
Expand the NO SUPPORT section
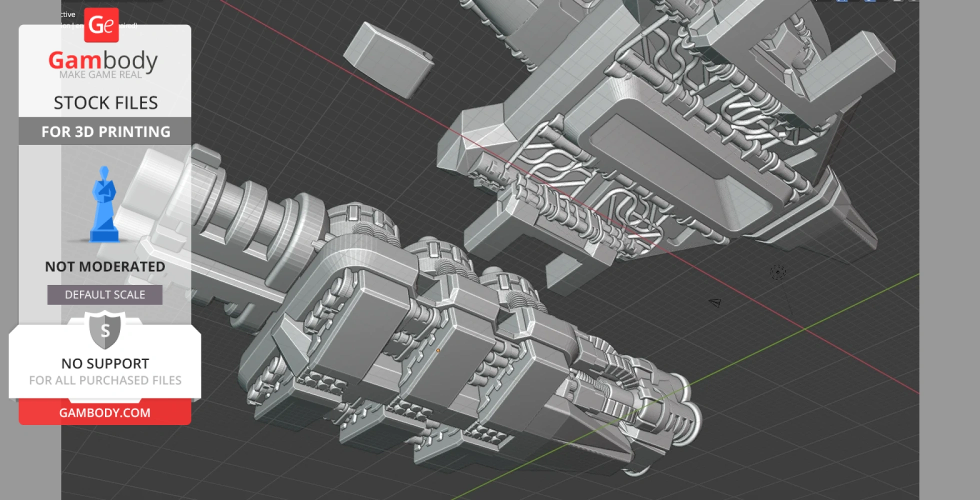(104, 363)
